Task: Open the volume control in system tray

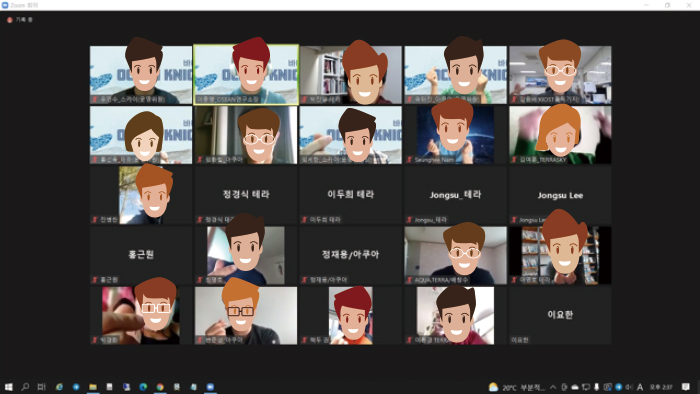Action: (629, 387)
